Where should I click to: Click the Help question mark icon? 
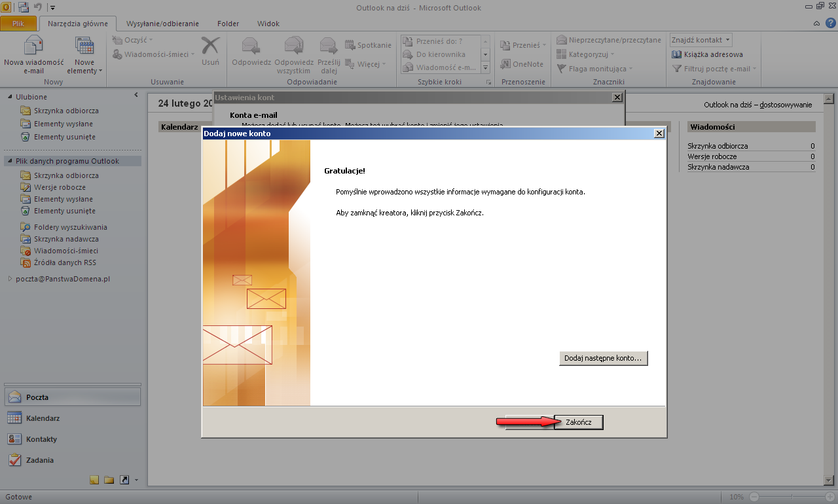click(x=830, y=24)
